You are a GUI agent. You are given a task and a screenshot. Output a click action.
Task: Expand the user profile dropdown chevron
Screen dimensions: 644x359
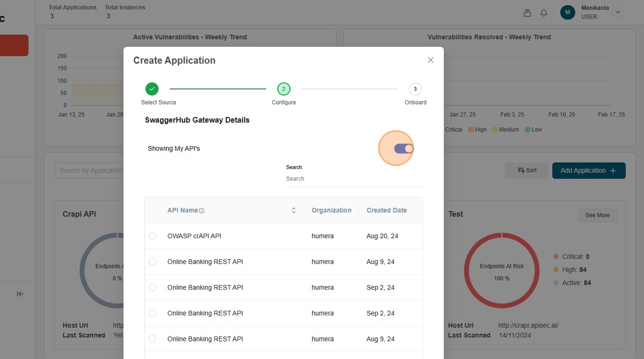(x=617, y=13)
